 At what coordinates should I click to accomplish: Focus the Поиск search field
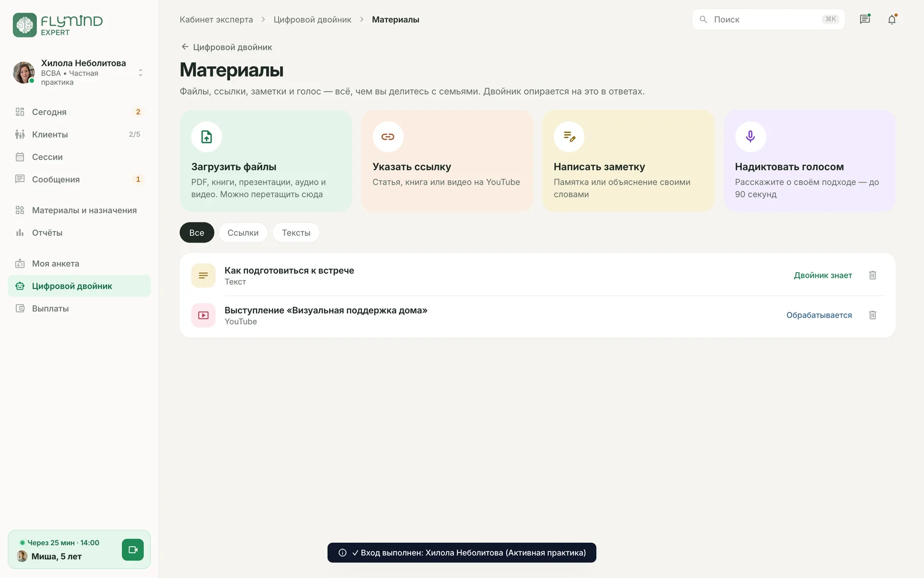pyautogui.click(x=768, y=20)
